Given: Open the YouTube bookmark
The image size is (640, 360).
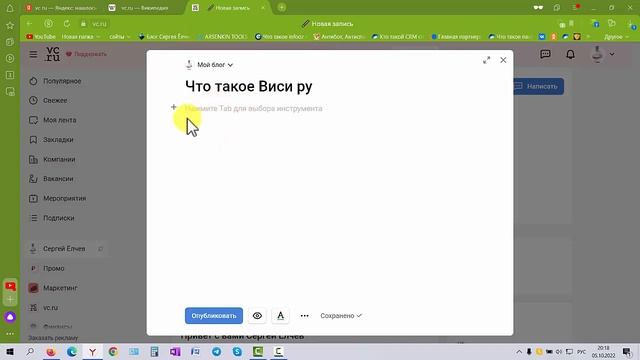Looking at the screenshot, I should [x=40, y=37].
